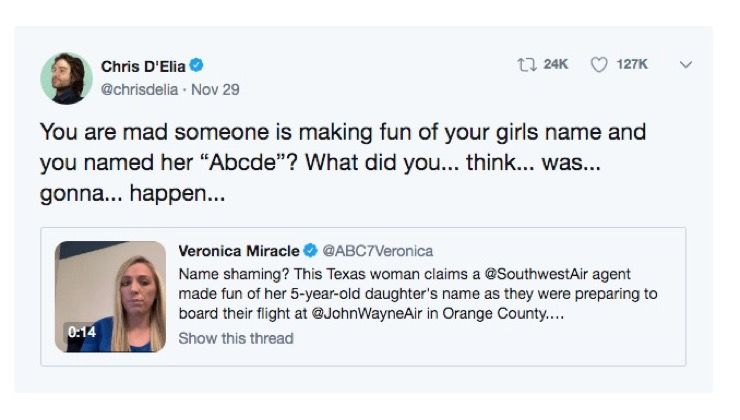Viewport: 740px width, 420px height.
Task: Open the Chris D'Elia display name
Action: [x=143, y=66]
